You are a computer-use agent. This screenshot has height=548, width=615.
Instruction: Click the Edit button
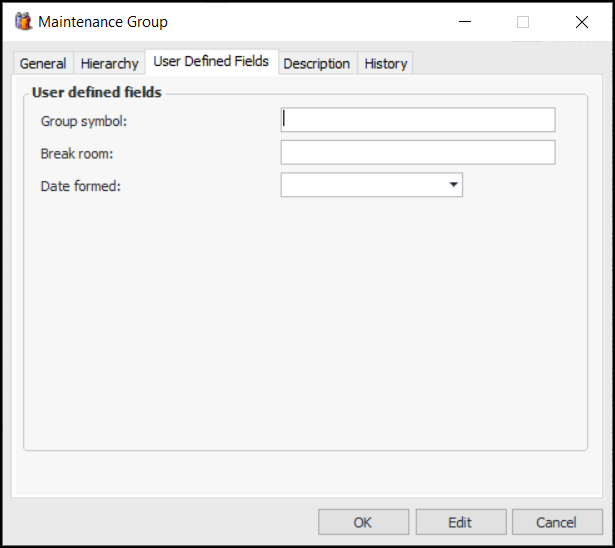click(x=460, y=522)
